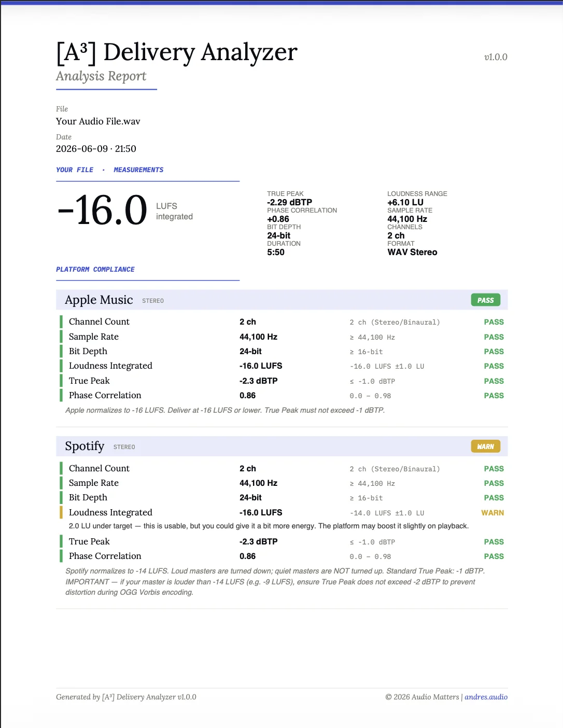Click Apple Music True Peak PASS status

tap(494, 381)
